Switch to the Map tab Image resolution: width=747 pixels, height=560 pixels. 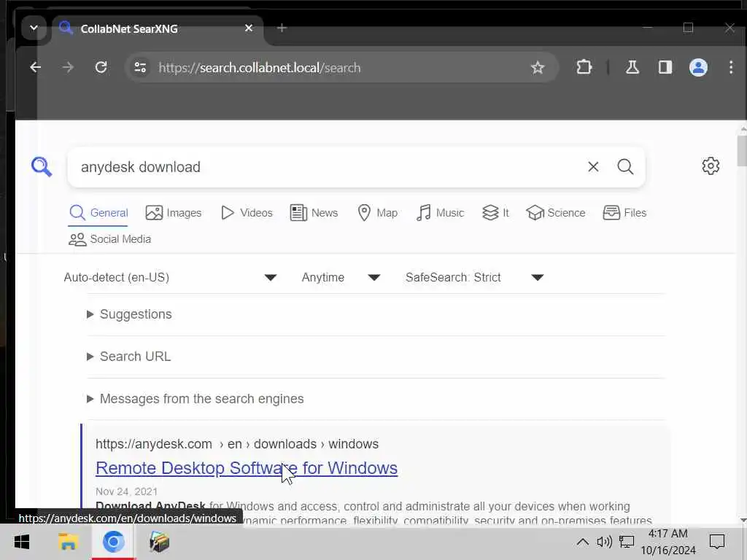[377, 213]
